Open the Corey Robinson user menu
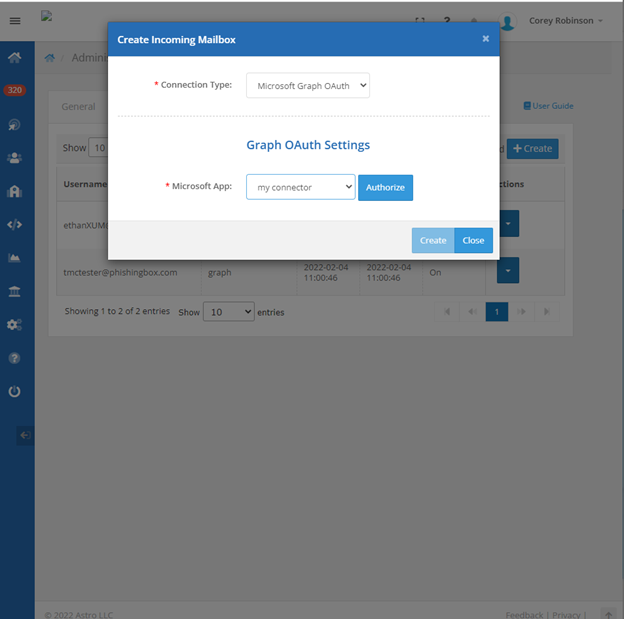Viewport: 624px width, 619px height. 565,21
